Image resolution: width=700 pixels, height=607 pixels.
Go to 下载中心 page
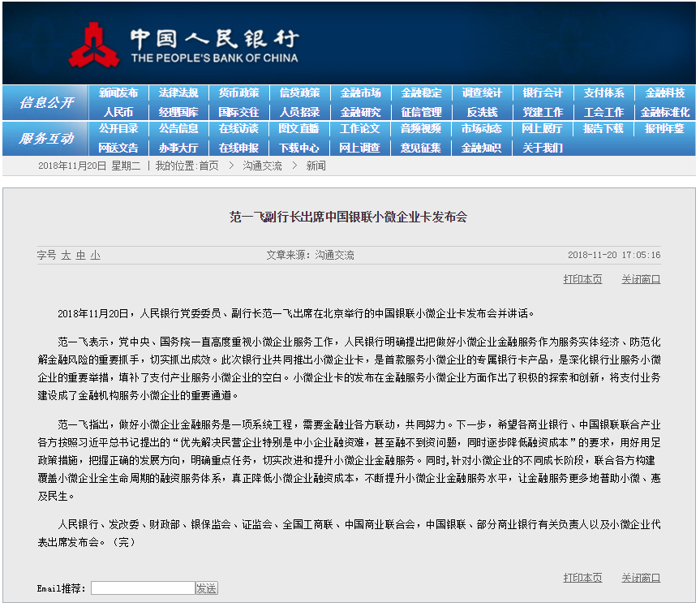(299, 148)
